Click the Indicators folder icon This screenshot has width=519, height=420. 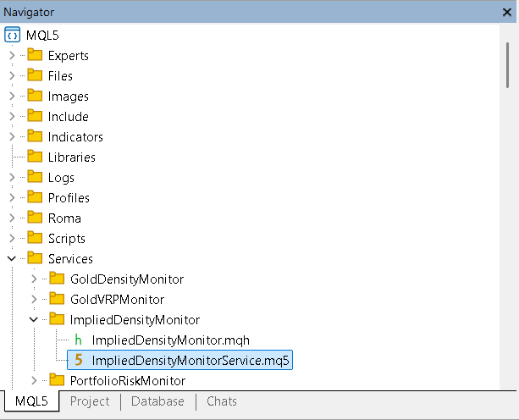click(35, 136)
